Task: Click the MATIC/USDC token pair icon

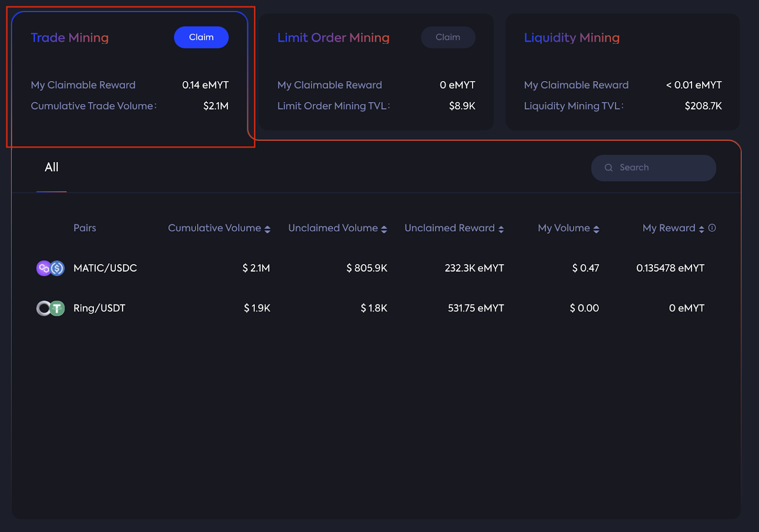Action: click(x=50, y=268)
